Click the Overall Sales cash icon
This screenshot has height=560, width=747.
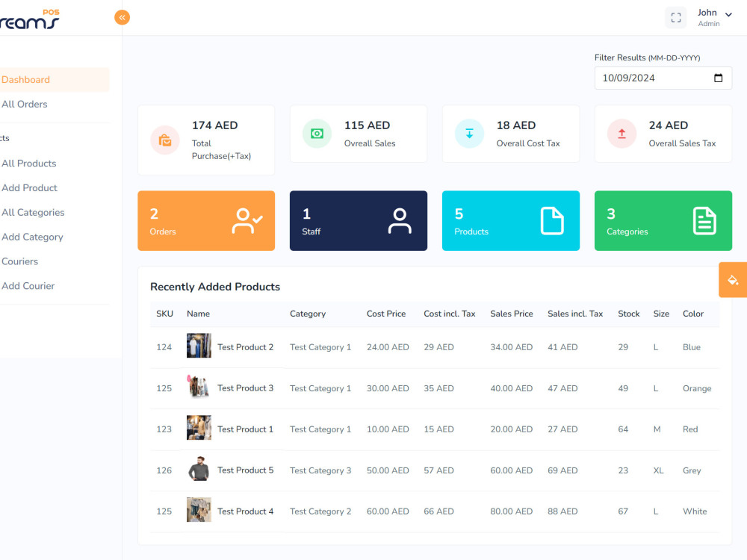[x=317, y=134]
